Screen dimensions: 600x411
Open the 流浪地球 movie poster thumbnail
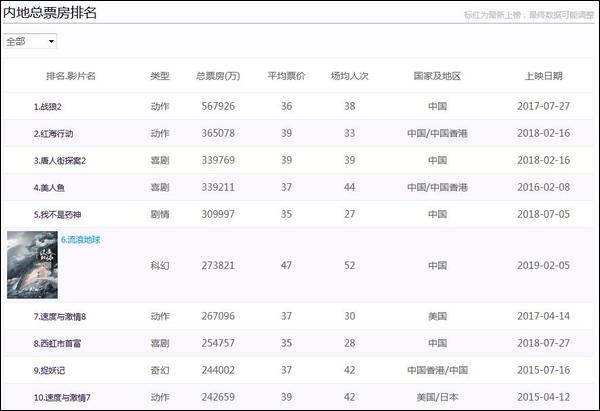click(33, 265)
